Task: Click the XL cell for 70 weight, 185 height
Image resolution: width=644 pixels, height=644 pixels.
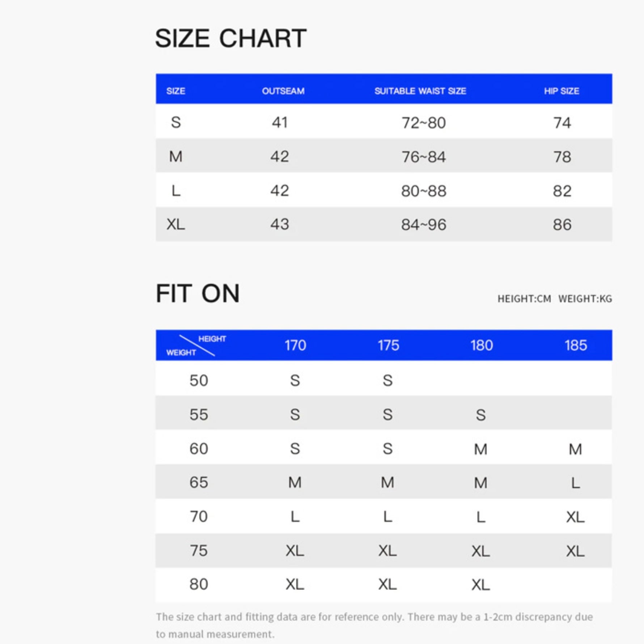Action: coord(575,517)
